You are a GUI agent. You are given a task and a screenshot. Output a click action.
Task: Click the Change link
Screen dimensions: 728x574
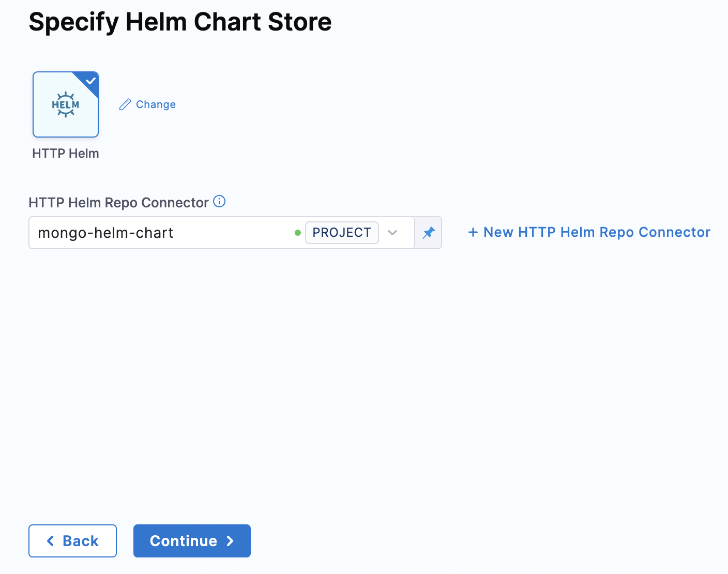(x=155, y=104)
